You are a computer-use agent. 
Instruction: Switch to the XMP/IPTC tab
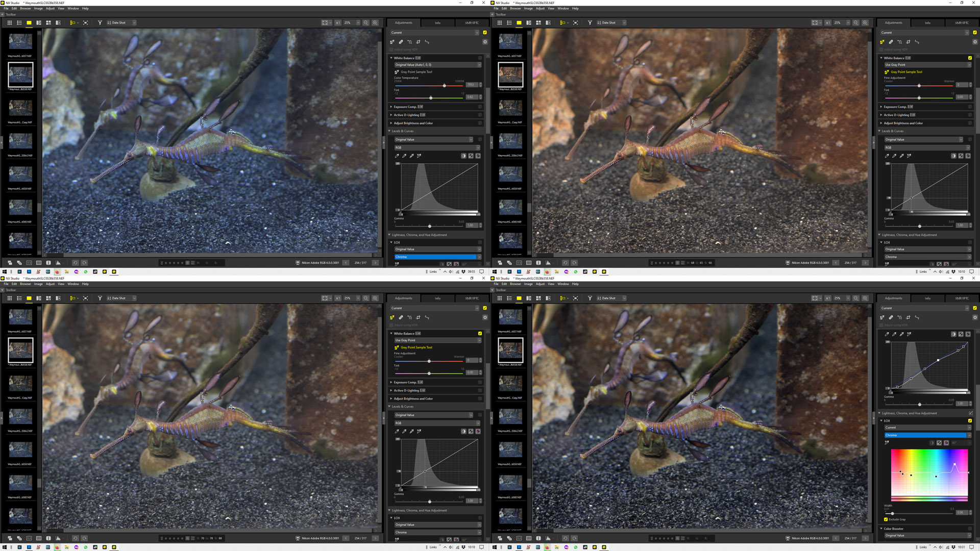click(471, 22)
